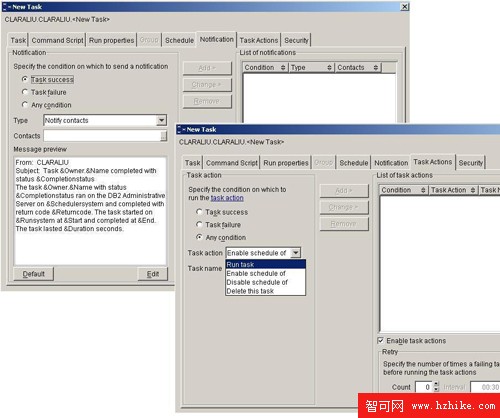Open system menu icon of front New Task window
Screen dimensions: 500x418
pyautogui.click(x=179, y=129)
